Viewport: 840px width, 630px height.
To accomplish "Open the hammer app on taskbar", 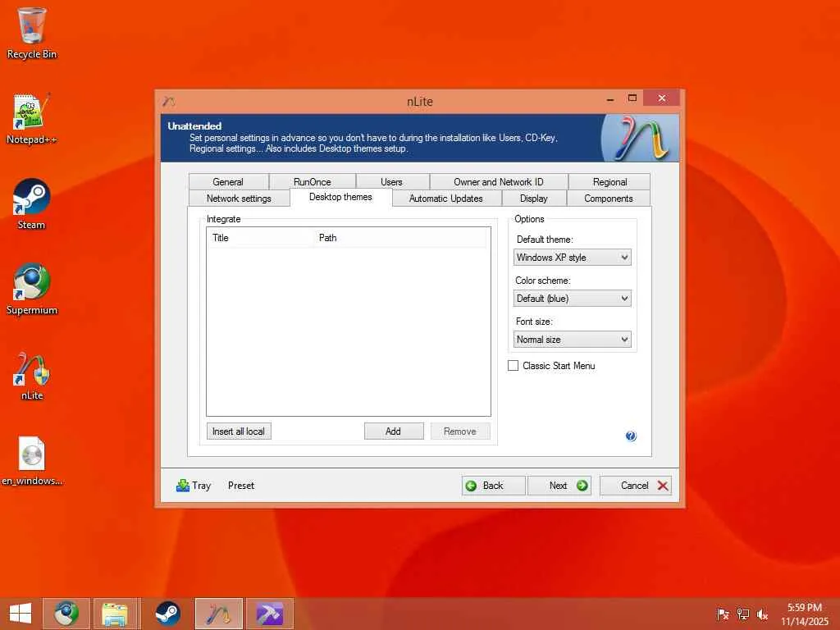I will coord(269,614).
